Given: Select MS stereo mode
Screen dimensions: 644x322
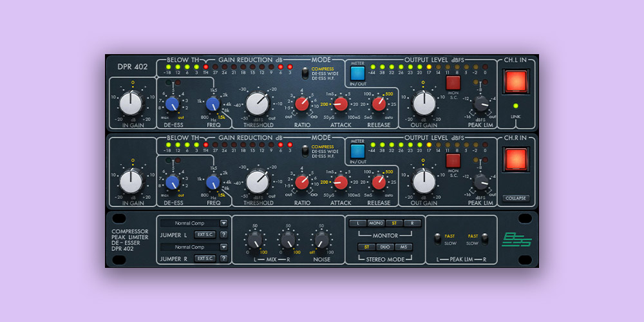Looking at the screenshot, I should point(403,247).
